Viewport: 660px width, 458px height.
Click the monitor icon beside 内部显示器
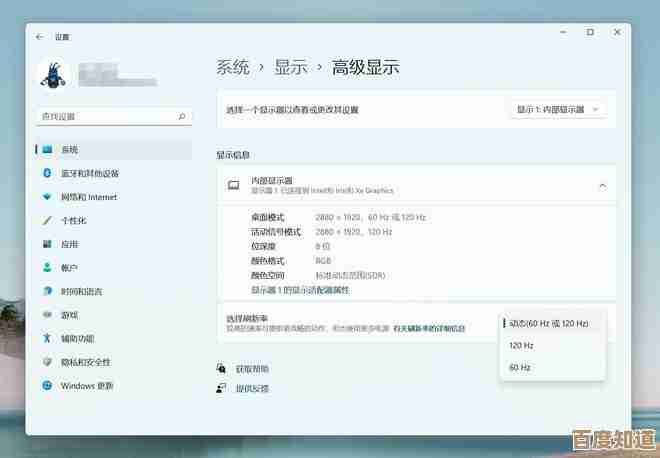pos(234,185)
